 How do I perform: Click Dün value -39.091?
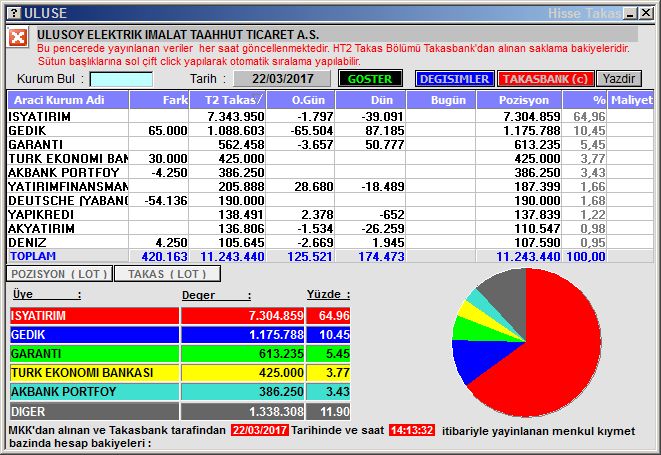[x=382, y=116]
